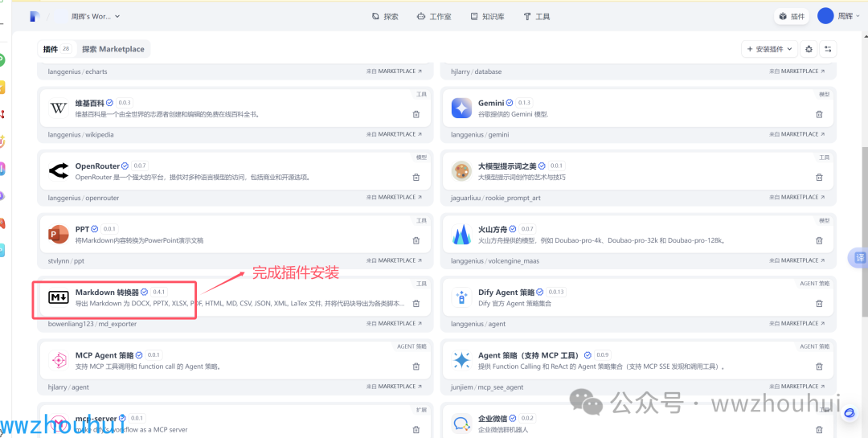The height and width of the screenshot is (438, 868).
Task: Delete the 企业微信 plugin trash icon
Action: [x=819, y=430]
